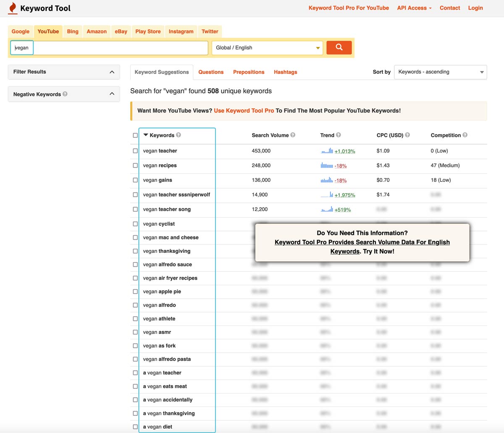Collapse the Filter Results panel
This screenshot has width=504, height=433.
point(112,72)
